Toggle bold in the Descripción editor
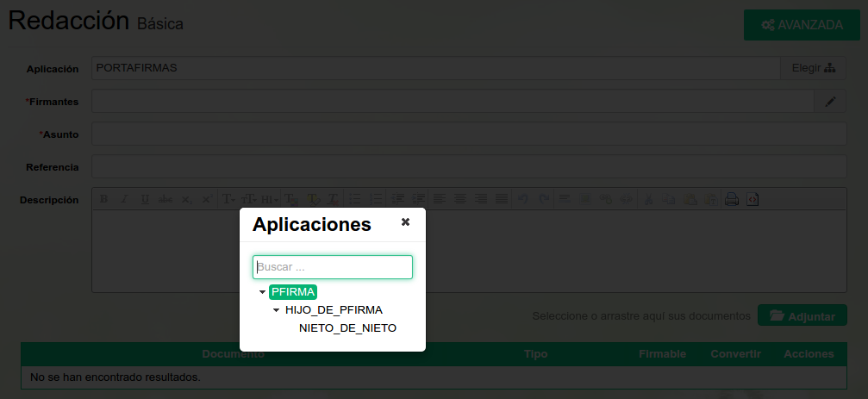Image resolution: width=868 pixels, height=399 pixels. click(x=103, y=199)
